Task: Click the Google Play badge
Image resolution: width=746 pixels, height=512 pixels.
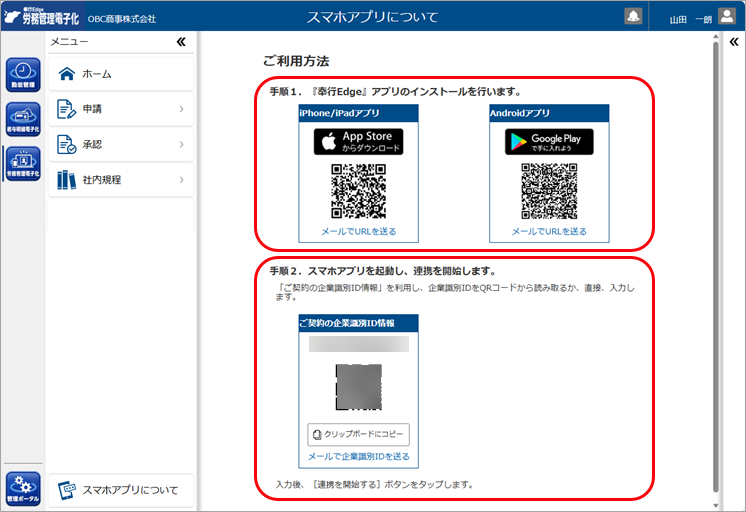Action: click(x=549, y=142)
